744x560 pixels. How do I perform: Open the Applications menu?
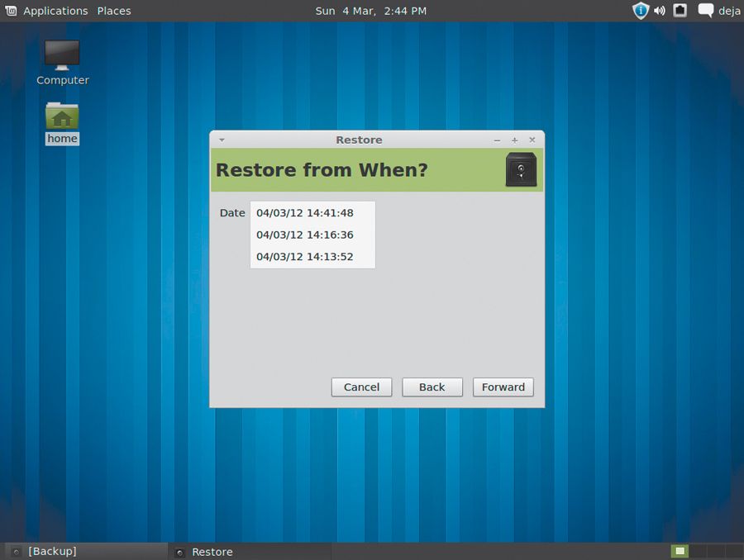(55, 11)
